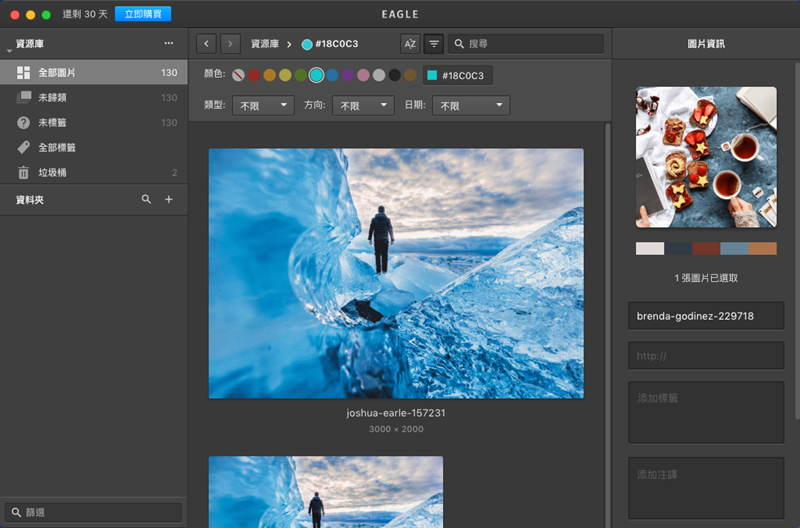Screen dimensions: 800x528
Task: Click folder search magnifier icon
Action: 147,200
